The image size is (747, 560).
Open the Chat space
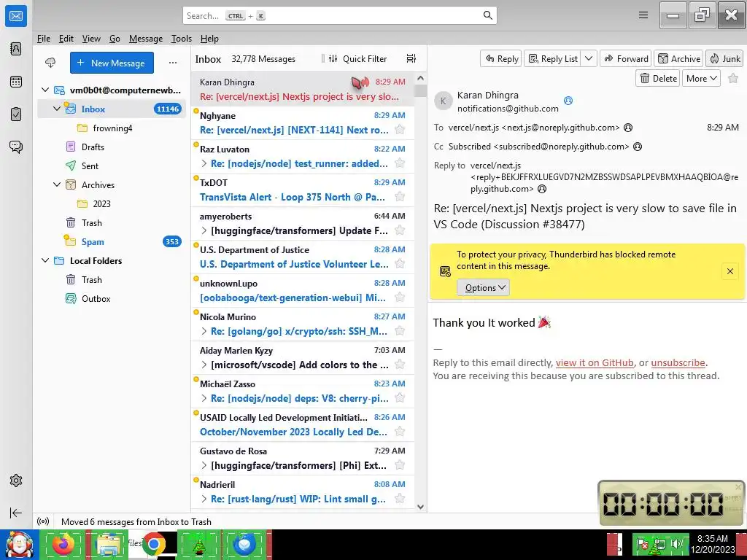click(x=16, y=147)
